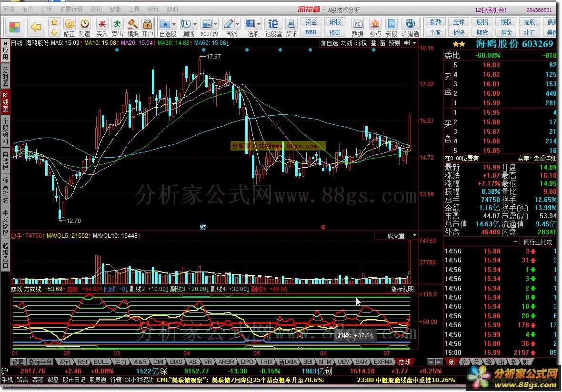Toggle 预测 forecast on chart header

(x=394, y=43)
